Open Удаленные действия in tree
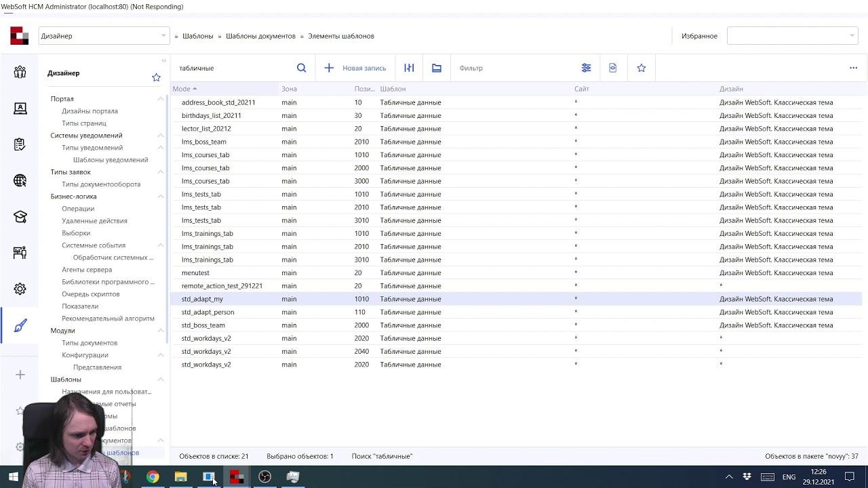 [94, 221]
